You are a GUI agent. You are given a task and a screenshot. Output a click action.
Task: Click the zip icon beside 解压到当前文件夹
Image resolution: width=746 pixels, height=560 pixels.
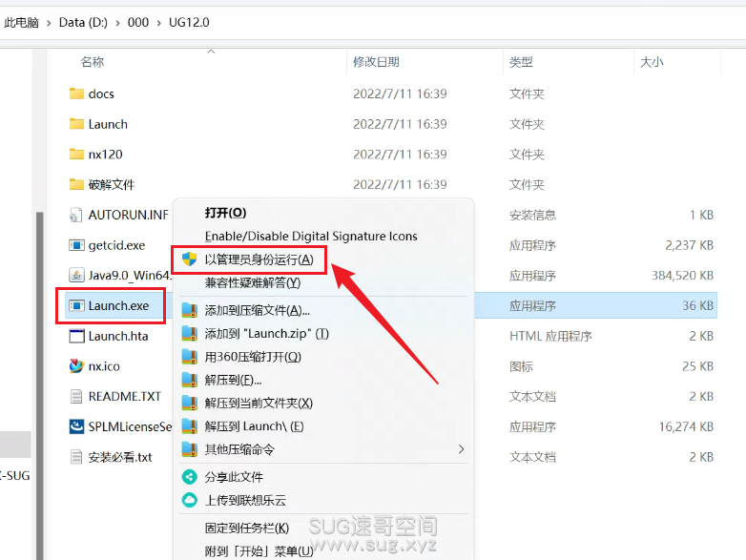189,403
